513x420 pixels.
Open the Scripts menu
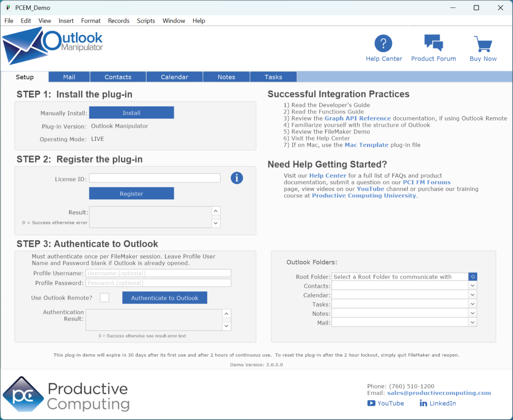point(146,21)
